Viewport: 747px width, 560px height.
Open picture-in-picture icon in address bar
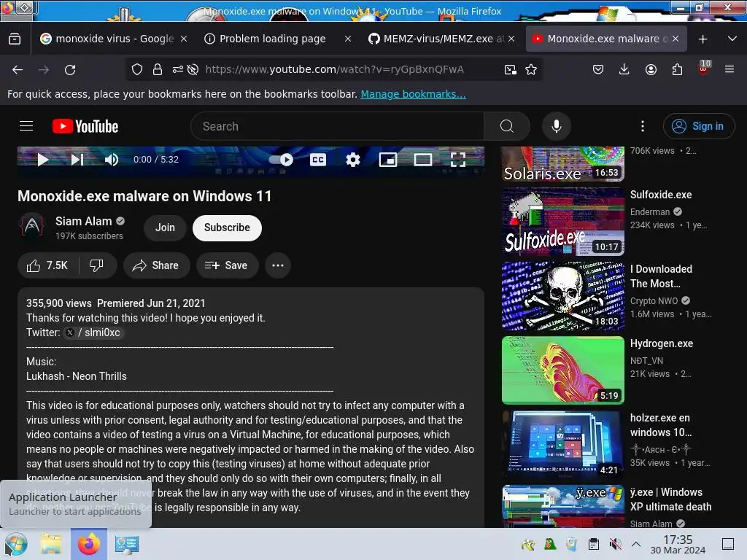[x=510, y=69]
